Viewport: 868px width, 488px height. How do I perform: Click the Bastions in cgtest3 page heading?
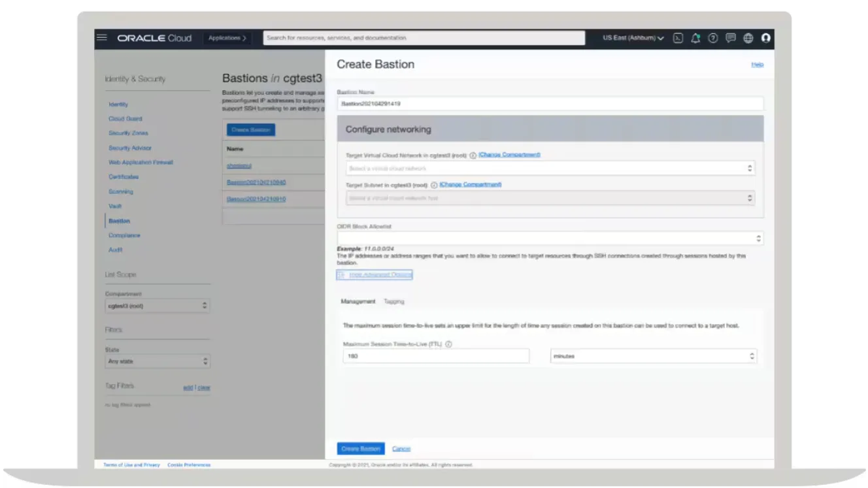[x=272, y=78]
